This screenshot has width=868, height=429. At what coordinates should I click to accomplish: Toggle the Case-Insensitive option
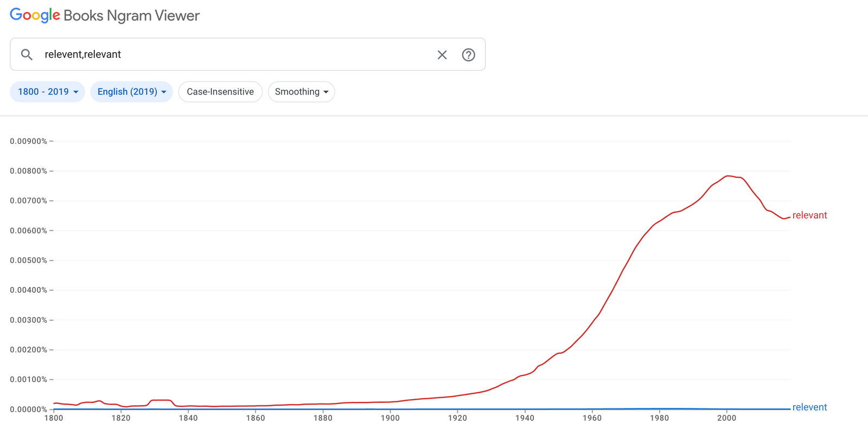[x=220, y=92]
